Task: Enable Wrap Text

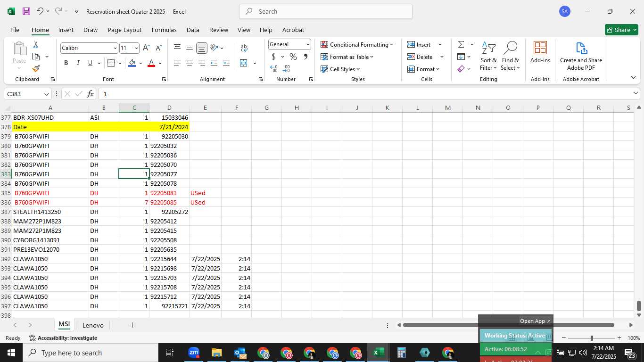Action: (244, 48)
